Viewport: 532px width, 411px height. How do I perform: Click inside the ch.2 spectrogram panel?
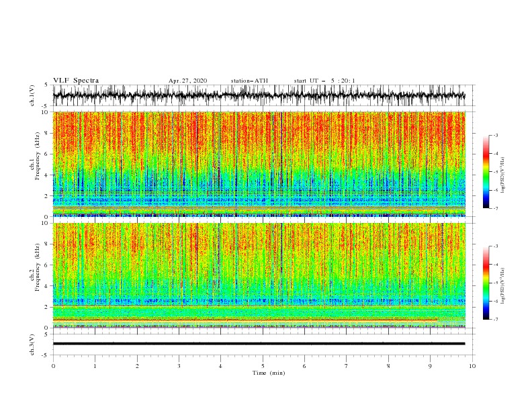click(259, 275)
